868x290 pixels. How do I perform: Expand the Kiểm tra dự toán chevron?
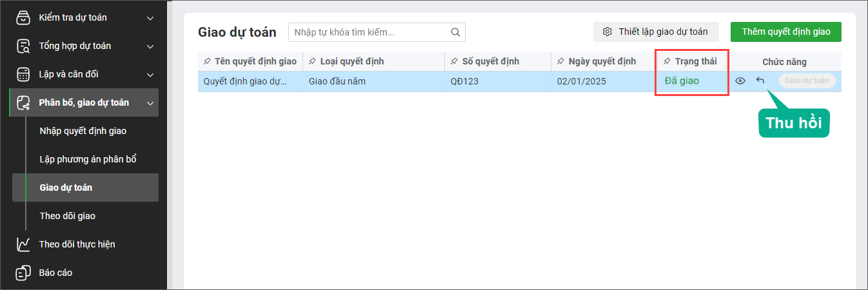150,18
